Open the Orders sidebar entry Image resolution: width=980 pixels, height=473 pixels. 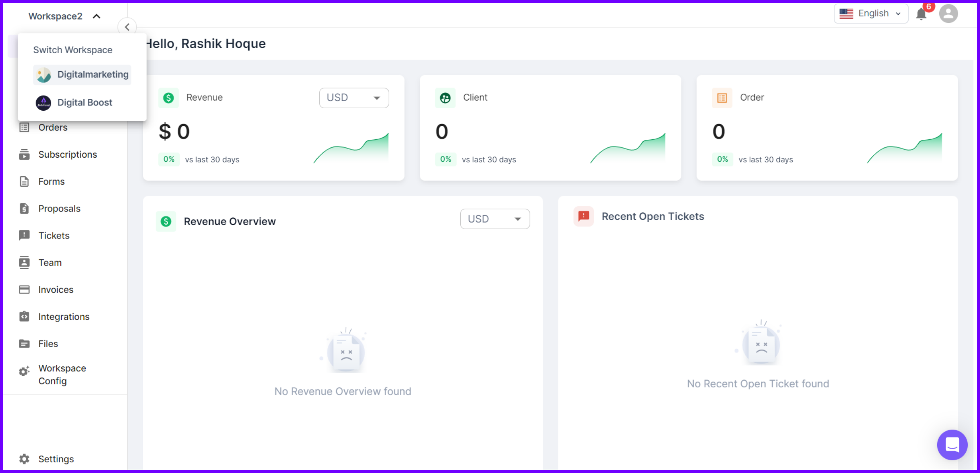coord(53,127)
